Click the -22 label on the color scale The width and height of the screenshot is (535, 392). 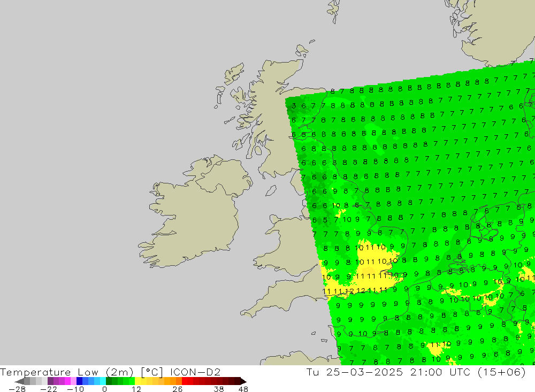[x=49, y=389]
